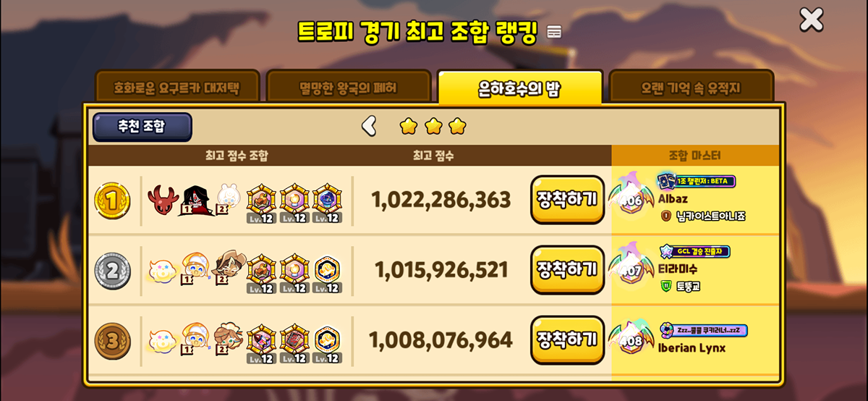Screen dimensions: 868x401
Task: Tap the gold rank 1 medal
Action: [113, 200]
